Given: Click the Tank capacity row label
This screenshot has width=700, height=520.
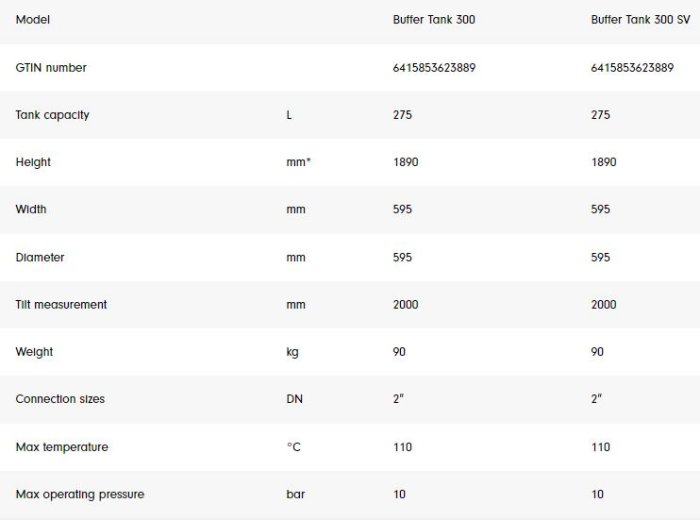Looking at the screenshot, I should [x=52, y=115].
